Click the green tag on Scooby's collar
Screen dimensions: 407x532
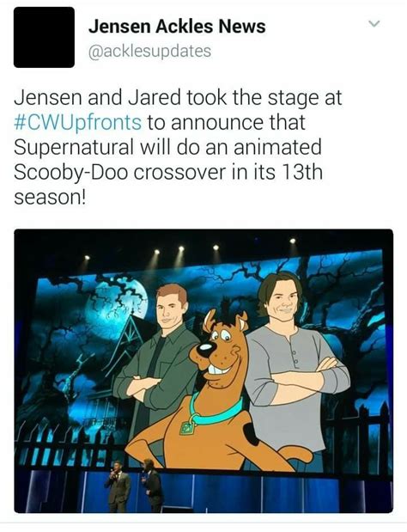click(187, 428)
